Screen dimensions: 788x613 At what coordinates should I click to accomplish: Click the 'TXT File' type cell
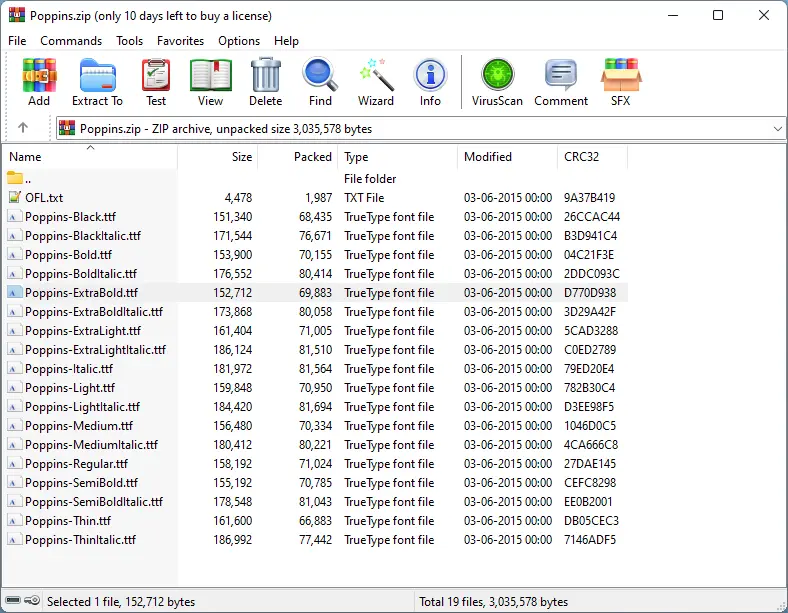364,197
